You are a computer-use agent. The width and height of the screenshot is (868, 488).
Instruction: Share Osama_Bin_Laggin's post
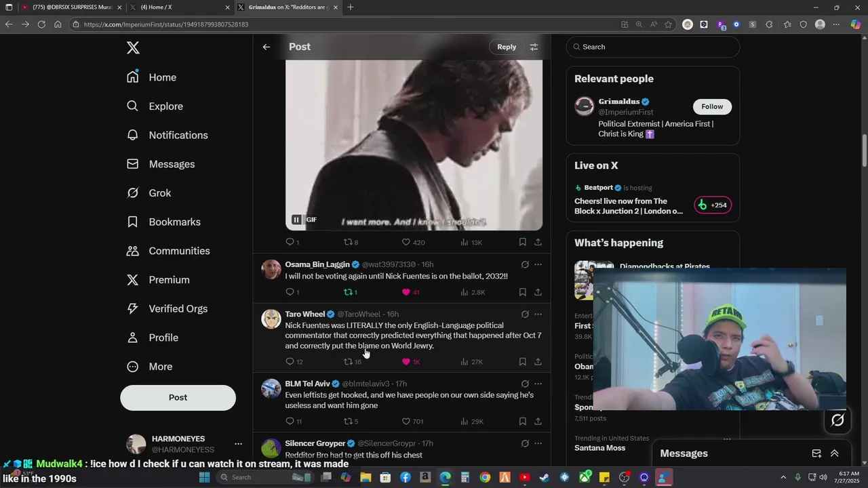[x=538, y=292]
